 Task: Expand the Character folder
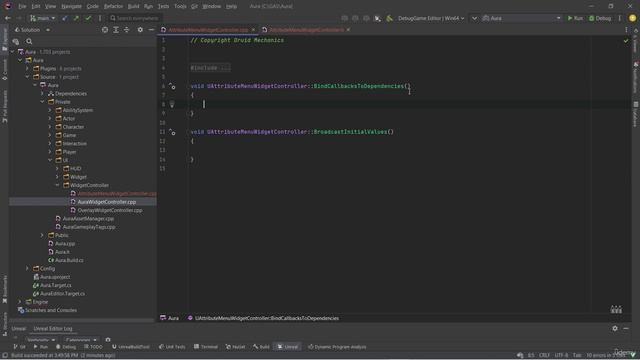(50, 127)
